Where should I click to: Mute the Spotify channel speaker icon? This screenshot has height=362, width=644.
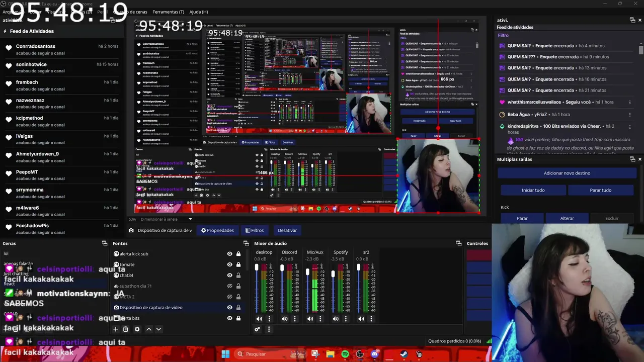(336, 319)
